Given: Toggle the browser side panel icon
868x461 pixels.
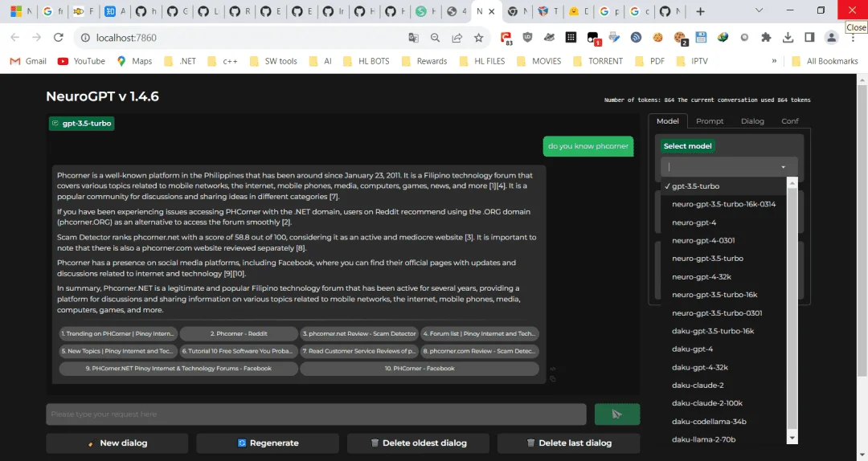Looking at the screenshot, I should 809,38.
